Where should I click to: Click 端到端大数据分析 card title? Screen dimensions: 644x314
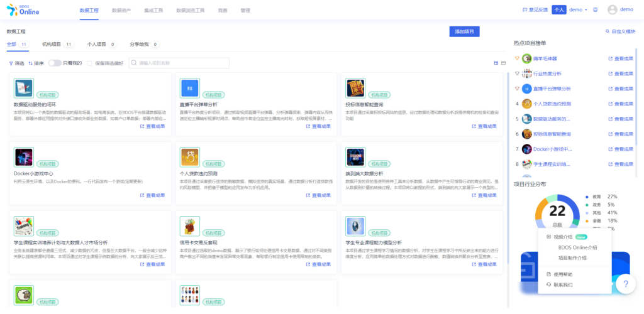coord(364,174)
